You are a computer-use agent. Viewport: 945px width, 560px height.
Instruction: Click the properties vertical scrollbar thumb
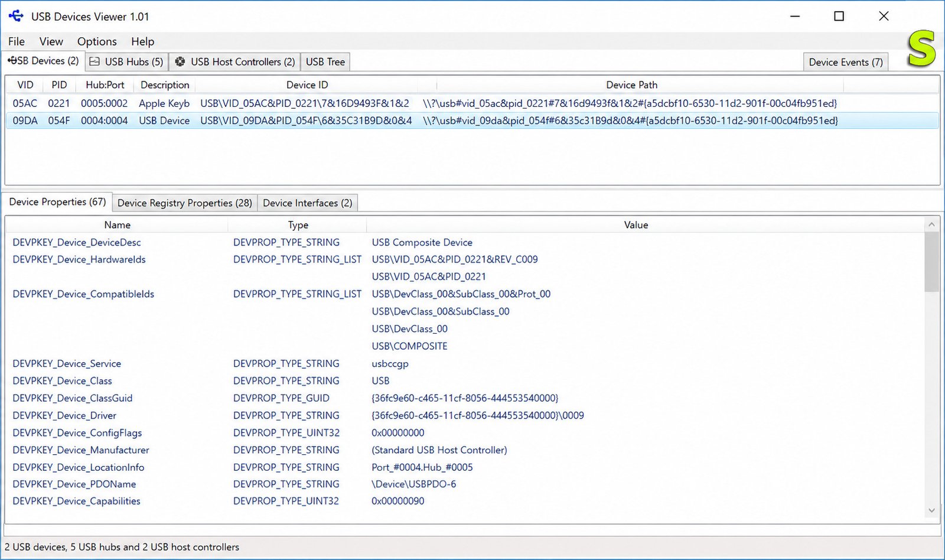tap(931, 262)
